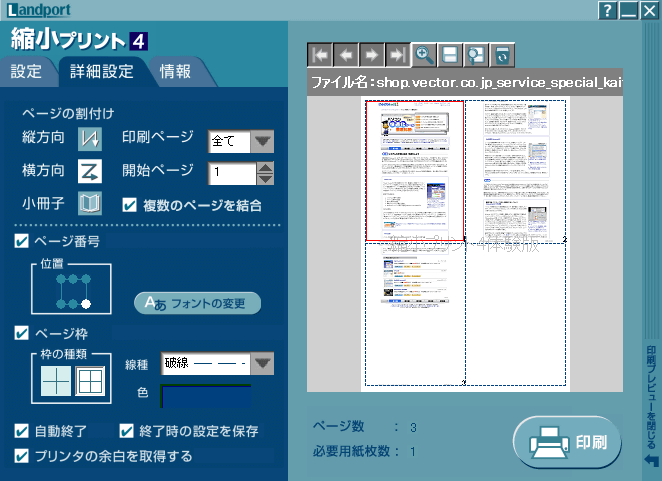Toggle 自動終了 checkbox
662x481 pixels.
coord(22,432)
